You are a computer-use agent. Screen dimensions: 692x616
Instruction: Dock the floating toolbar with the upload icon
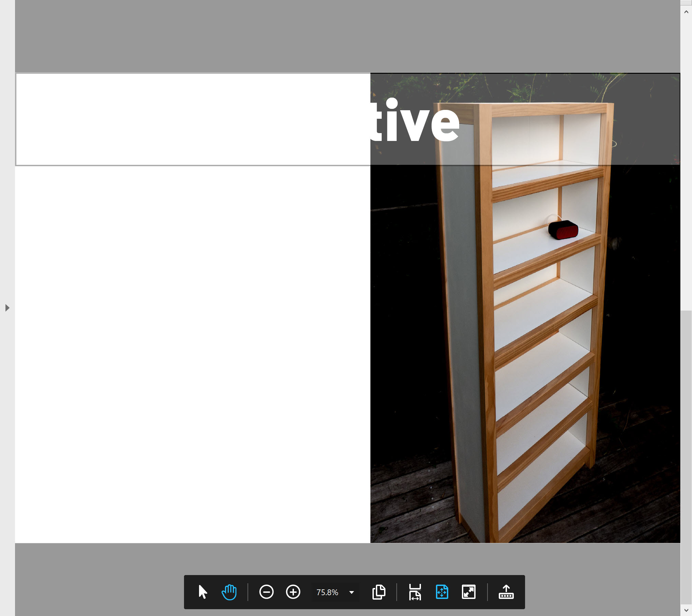point(506,592)
